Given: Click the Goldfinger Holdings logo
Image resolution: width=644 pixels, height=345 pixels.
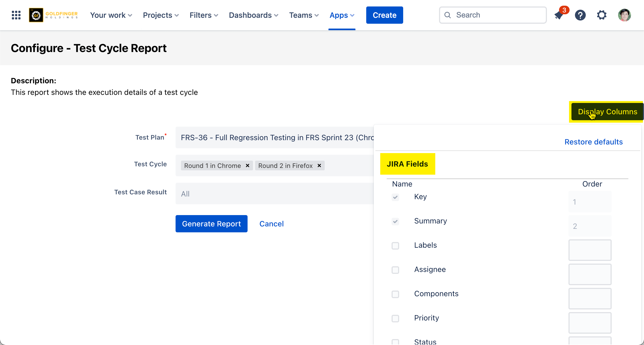Looking at the screenshot, I should (53, 15).
